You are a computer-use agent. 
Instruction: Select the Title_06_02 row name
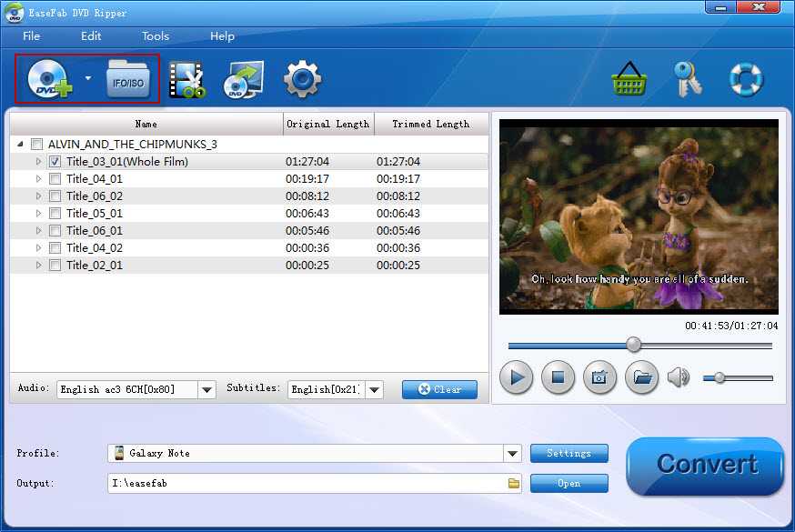click(x=95, y=196)
